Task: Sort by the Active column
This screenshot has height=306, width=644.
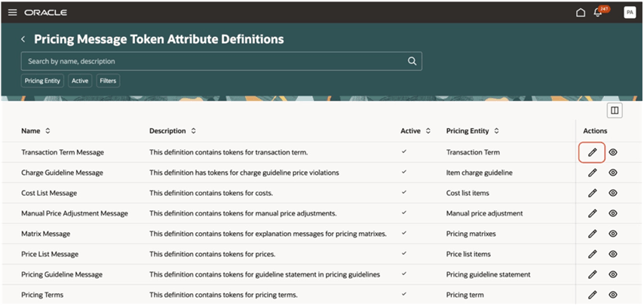Action: (x=428, y=131)
